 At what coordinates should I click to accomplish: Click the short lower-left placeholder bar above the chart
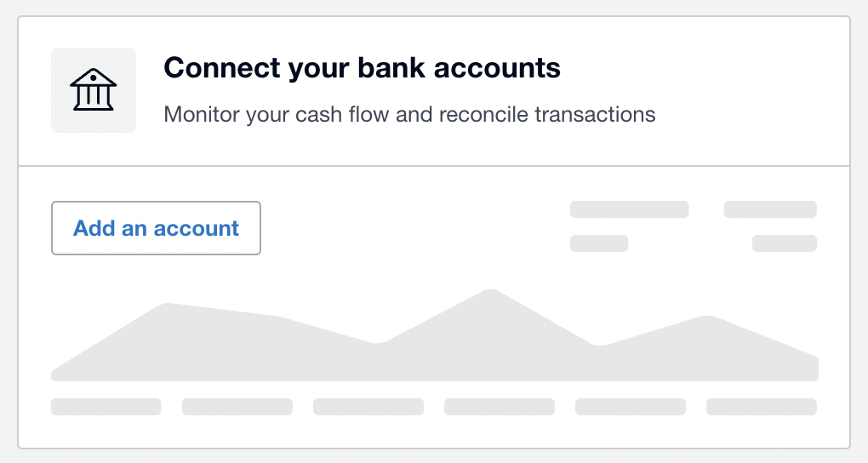pos(599,243)
